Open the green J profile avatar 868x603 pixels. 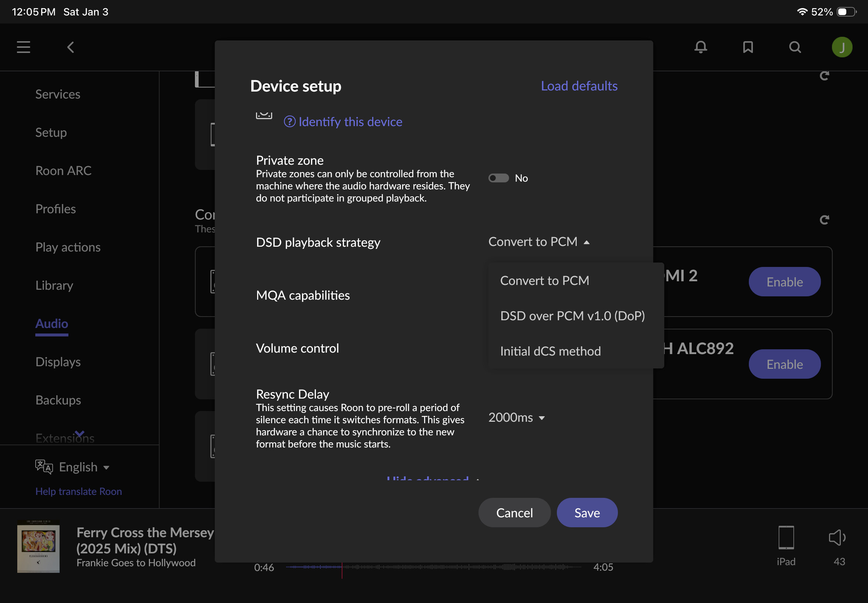(x=842, y=47)
